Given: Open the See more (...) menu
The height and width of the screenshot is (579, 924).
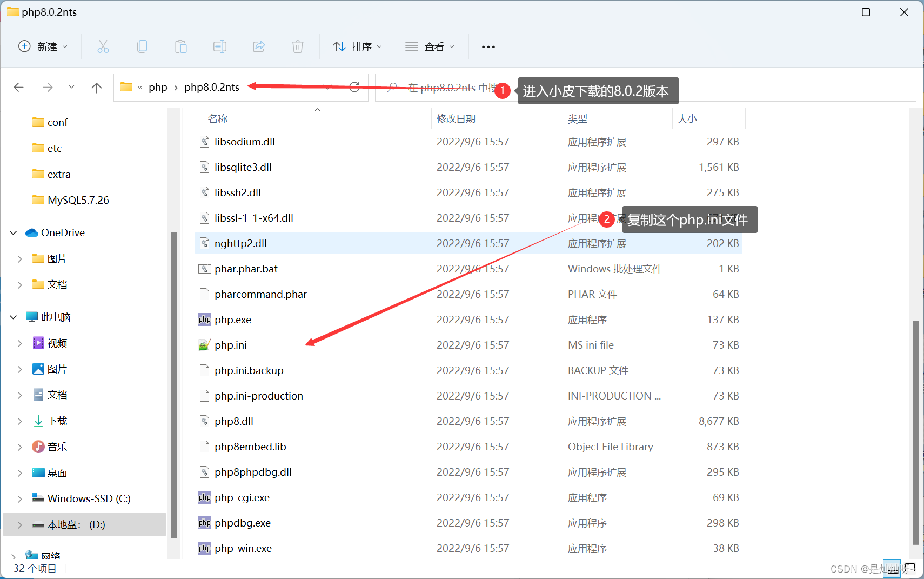Looking at the screenshot, I should point(488,46).
